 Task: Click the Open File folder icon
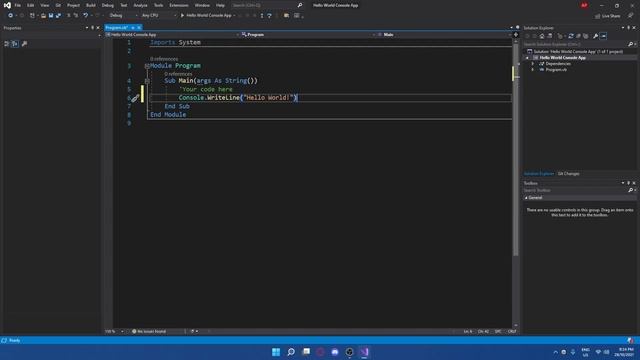(x=43, y=16)
